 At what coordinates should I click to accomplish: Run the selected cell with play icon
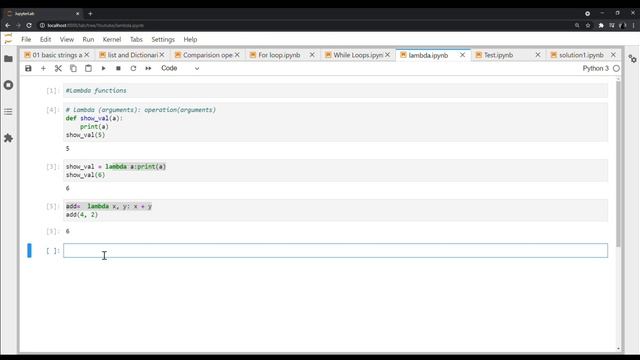tap(103, 68)
